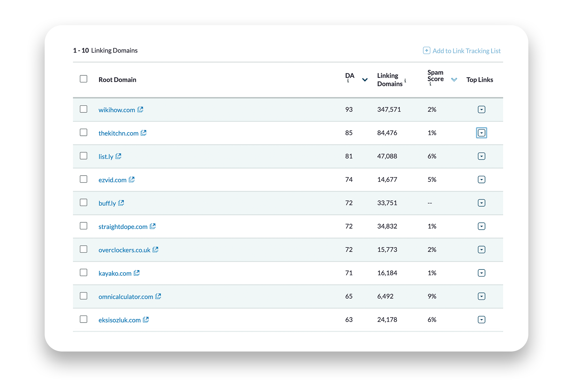Open the wikihow.com domain link
Viewport: 573px width, 392px height.
117,110
